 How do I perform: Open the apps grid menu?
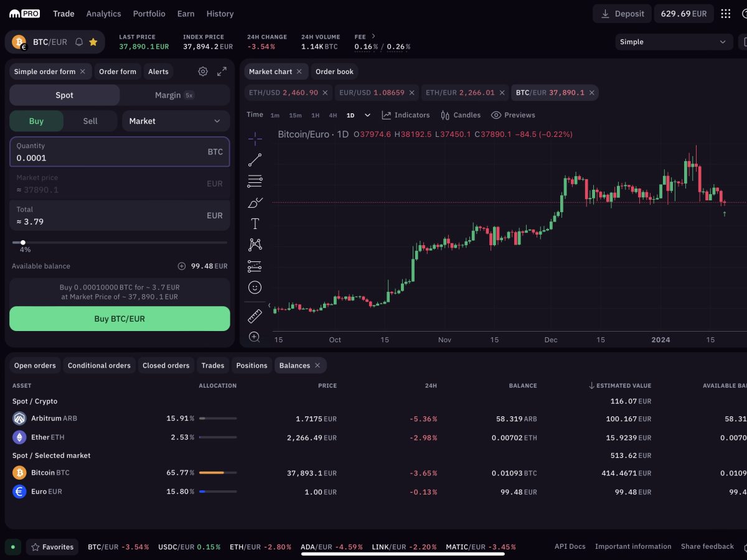click(726, 14)
